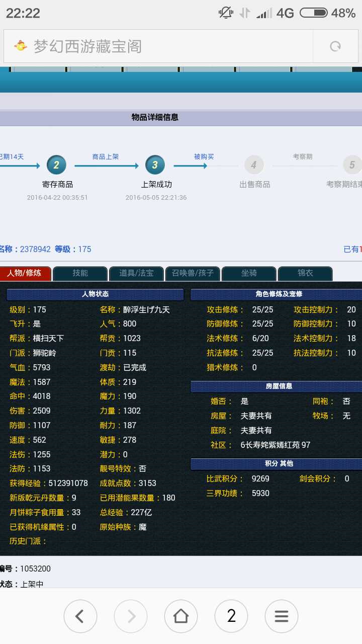Viewport: 362px width, 644px height.
Task: Tap step 3 circle 上架成功
Action: pyautogui.click(x=155, y=165)
